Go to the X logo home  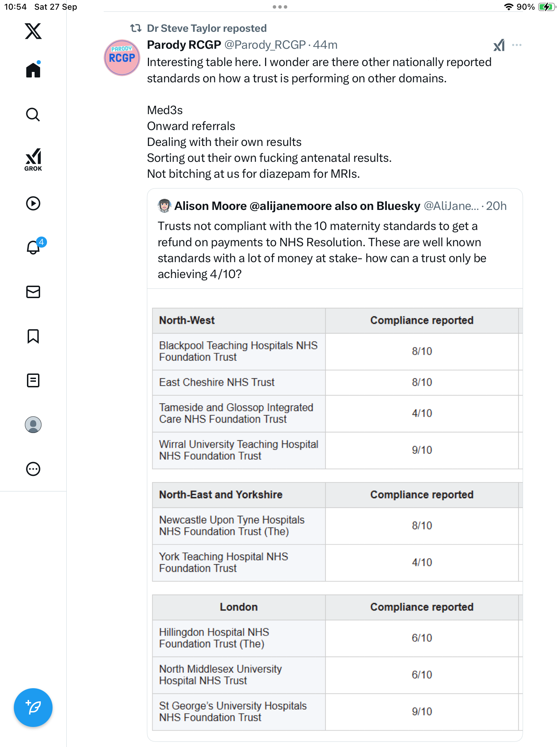tap(33, 31)
